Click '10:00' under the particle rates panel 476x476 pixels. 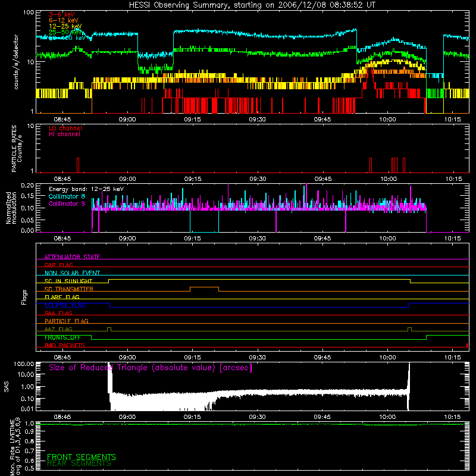click(x=389, y=179)
